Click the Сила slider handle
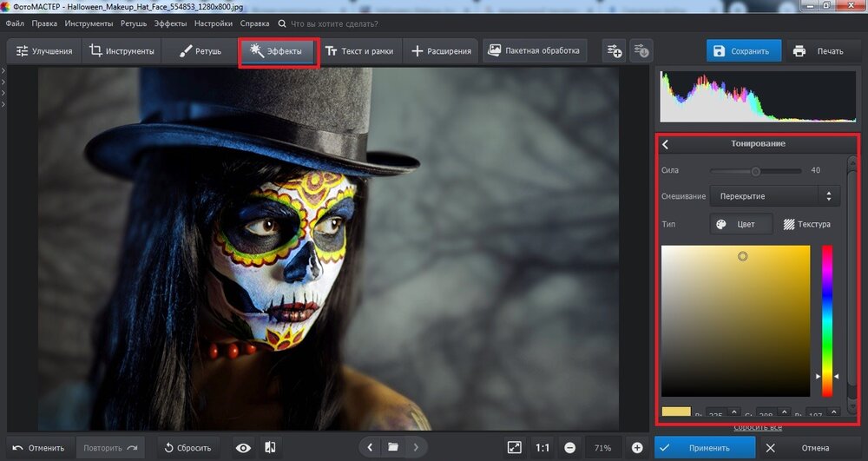 756,171
